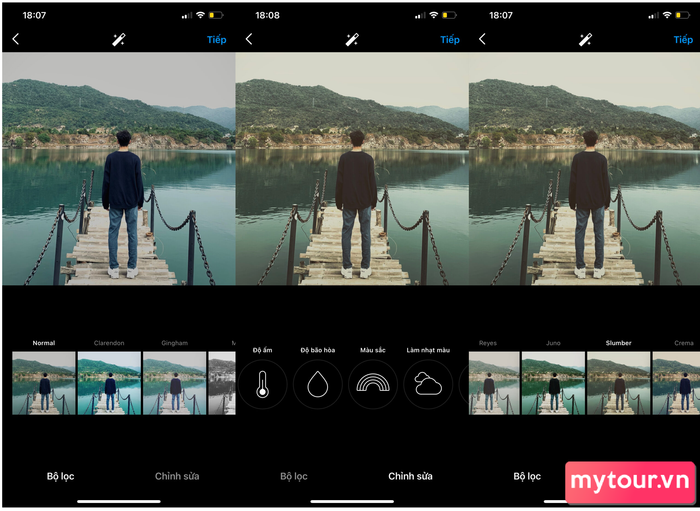
Task: Tap the Juno filter name label
Action: coord(553,343)
